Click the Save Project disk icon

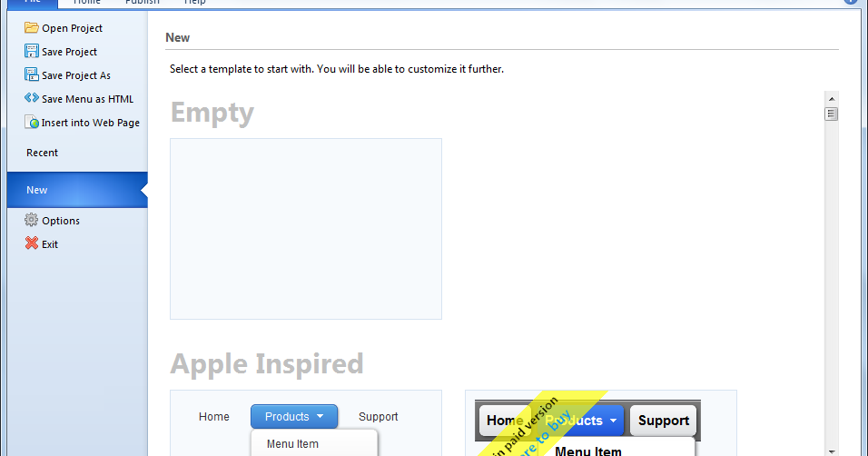32,51
